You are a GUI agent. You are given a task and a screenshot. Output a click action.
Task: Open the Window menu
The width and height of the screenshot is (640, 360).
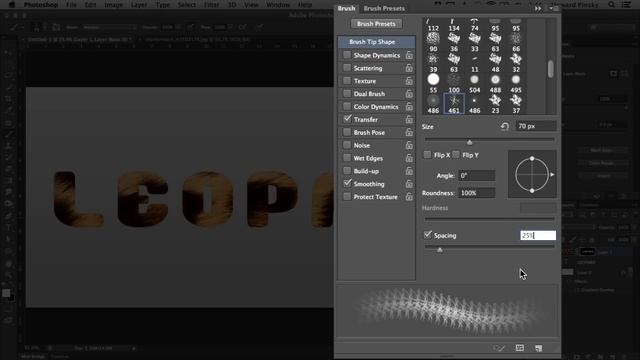pyautogui.click(x=277, y=5)
